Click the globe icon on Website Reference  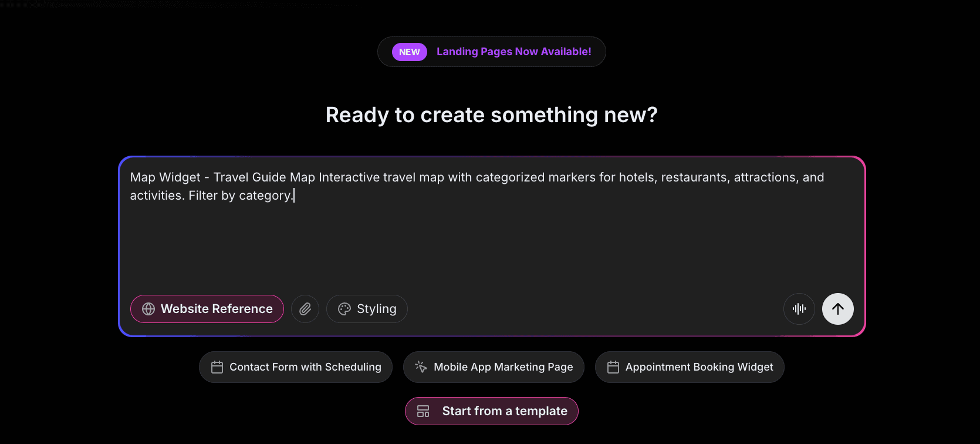(x=147, y=308)
